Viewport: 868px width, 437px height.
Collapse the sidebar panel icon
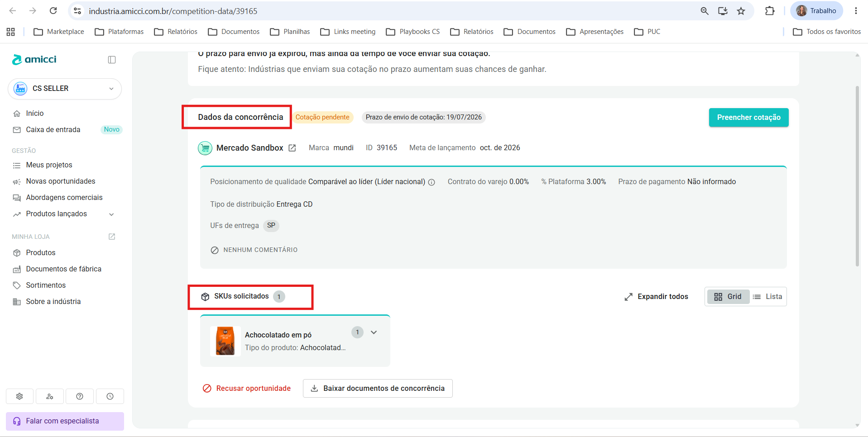click(x=112, y=60)
